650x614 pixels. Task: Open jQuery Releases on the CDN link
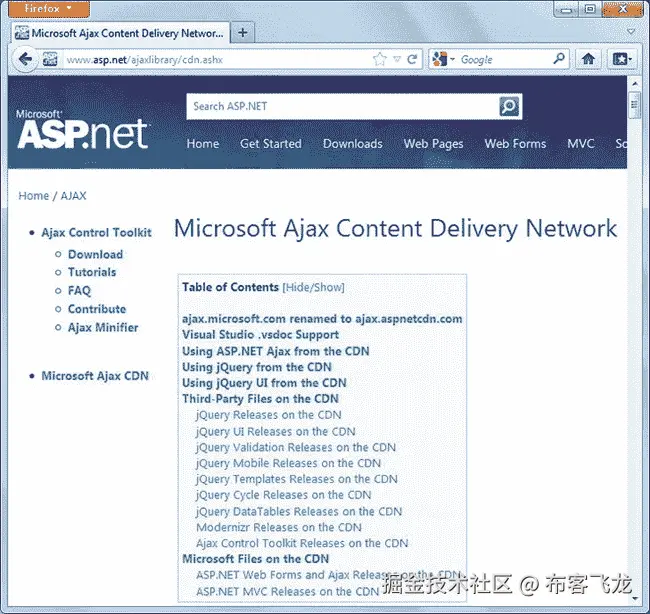(x=269, y=415)
